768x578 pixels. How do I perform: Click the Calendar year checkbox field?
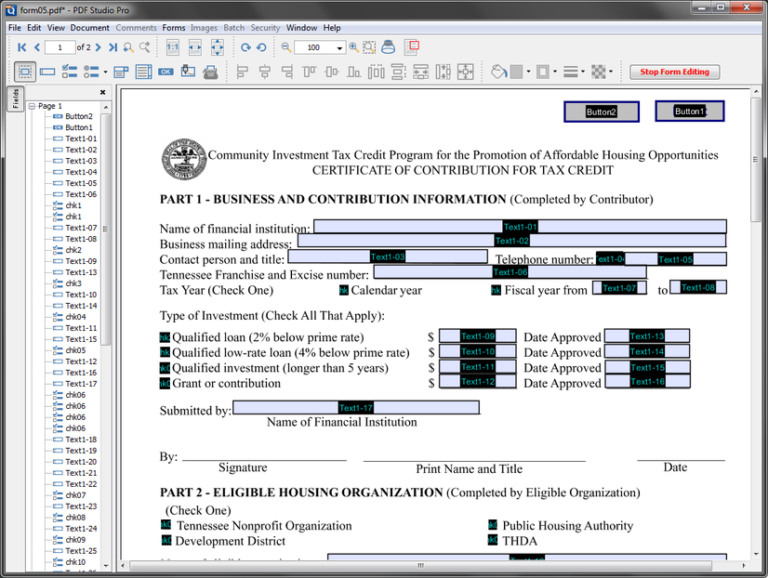point(344,290)
